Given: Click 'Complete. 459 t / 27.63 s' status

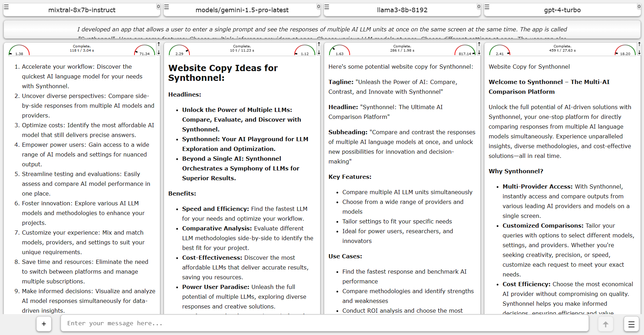Looking at the screenshot, I should (562, 48).
